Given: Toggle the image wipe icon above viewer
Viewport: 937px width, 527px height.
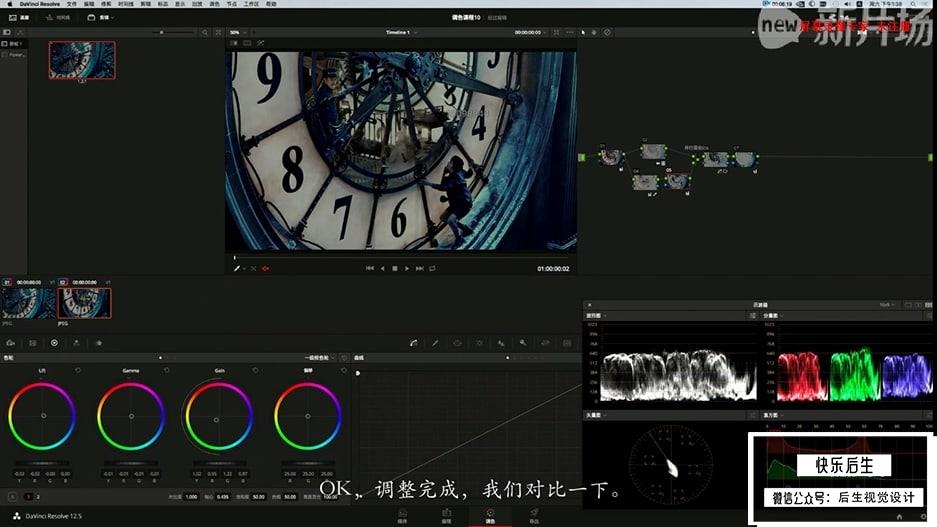Looking at the screenshot, I should tap(234, 43).
